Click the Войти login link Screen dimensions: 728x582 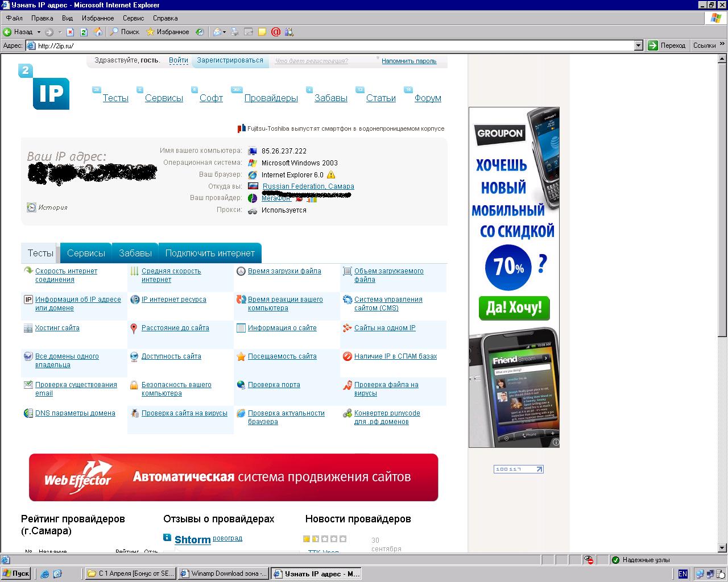[x=179, y=60]
